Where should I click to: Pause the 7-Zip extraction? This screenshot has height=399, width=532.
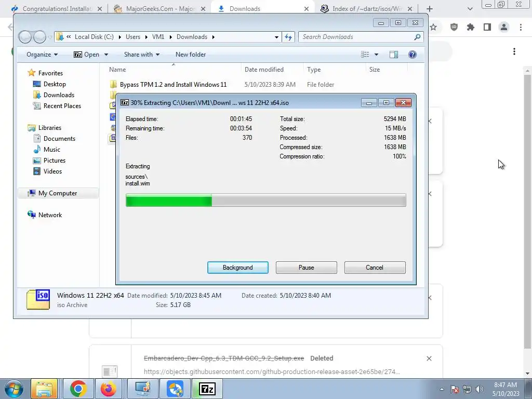(306, 268)
